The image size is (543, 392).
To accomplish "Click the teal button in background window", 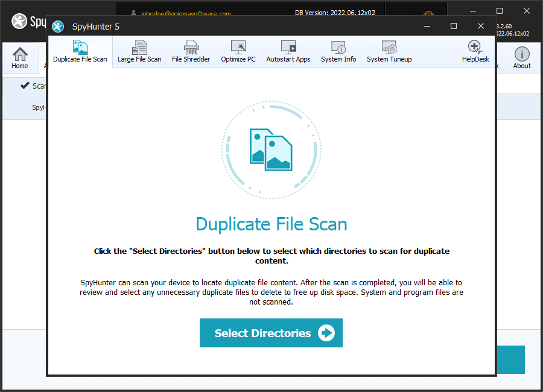I will pos(511,359).
